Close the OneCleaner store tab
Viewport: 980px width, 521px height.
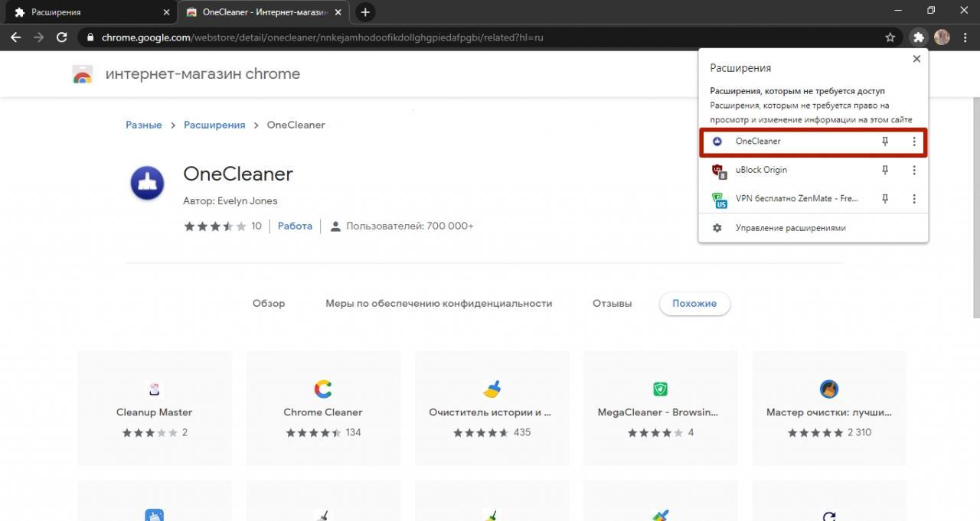coord(338,12)
